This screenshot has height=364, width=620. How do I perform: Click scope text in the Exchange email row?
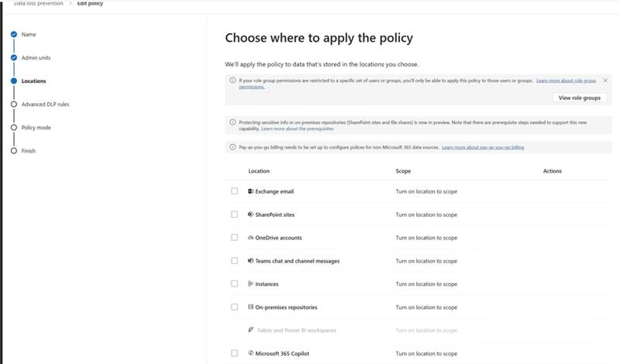(426, 191)
